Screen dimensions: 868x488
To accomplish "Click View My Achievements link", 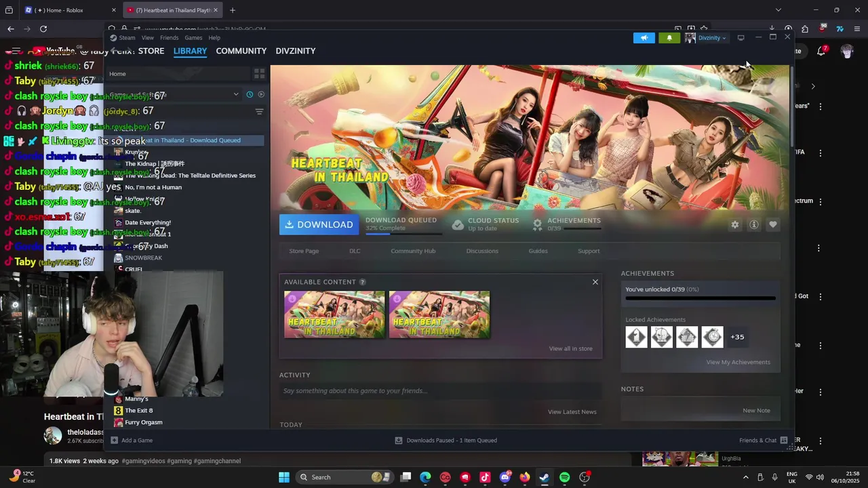I will pos(738,362).
